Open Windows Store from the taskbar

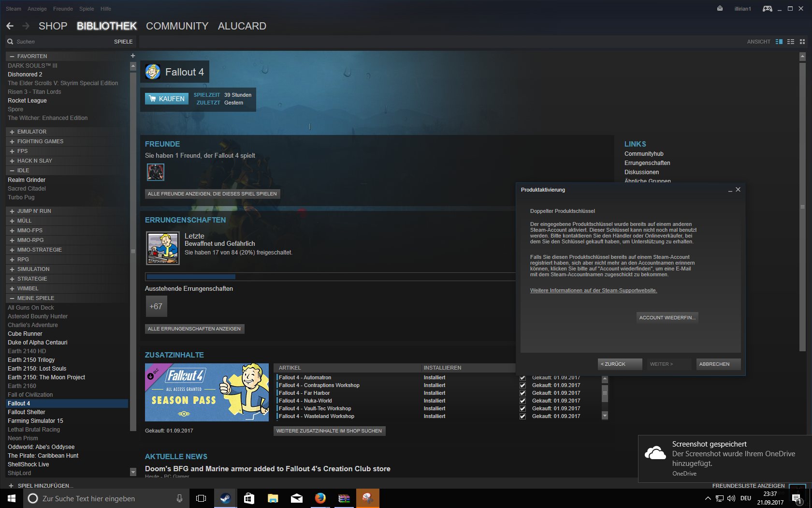[249, 498]
